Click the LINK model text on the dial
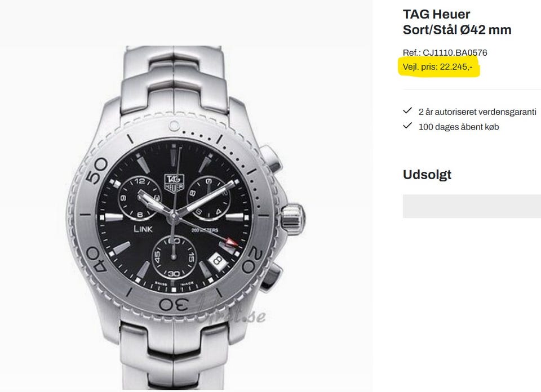 [x=142, y=229]
